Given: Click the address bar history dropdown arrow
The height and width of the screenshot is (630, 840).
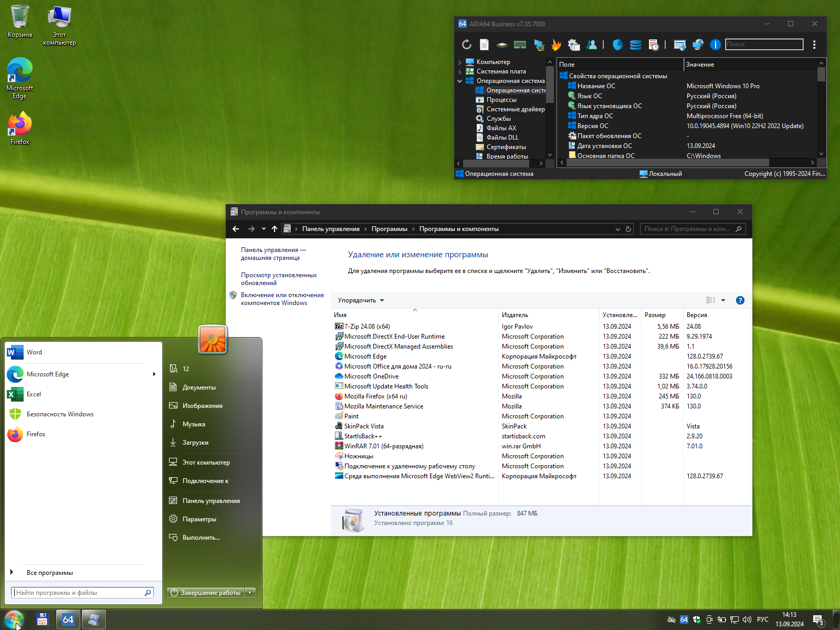Looking at the screenshot, I should 618,229.
